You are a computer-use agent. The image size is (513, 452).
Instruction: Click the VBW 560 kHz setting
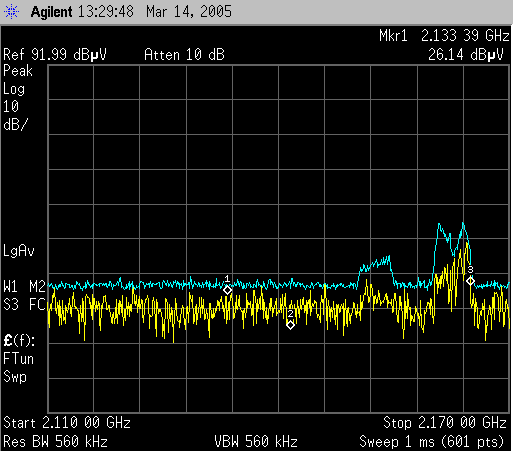coord(256,442)
